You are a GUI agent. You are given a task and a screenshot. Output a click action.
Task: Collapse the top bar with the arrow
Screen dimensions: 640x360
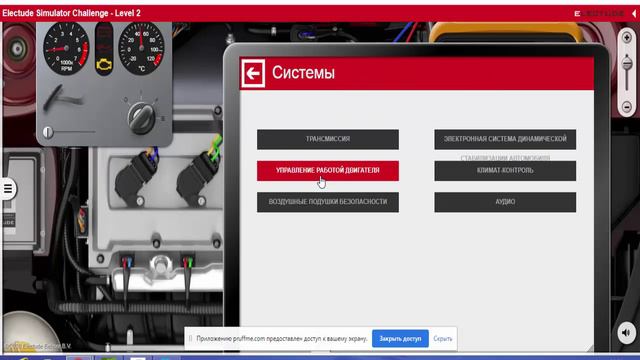pos(634,13)
